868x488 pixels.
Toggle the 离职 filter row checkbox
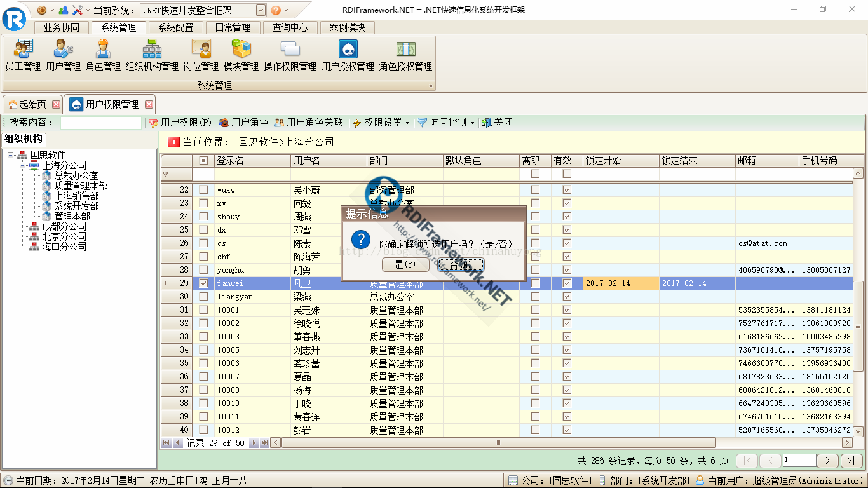(535, 173)
